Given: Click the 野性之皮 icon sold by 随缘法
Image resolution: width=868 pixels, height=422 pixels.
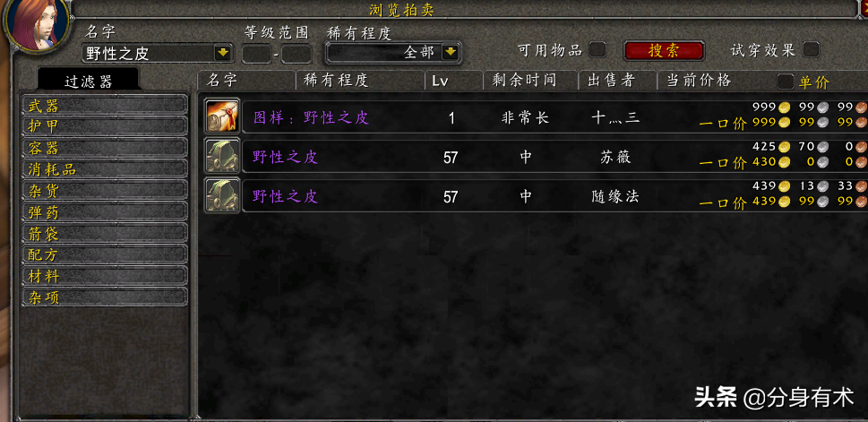Looking at the screenshot, I should pyautogui.click(x=222, y=195).
